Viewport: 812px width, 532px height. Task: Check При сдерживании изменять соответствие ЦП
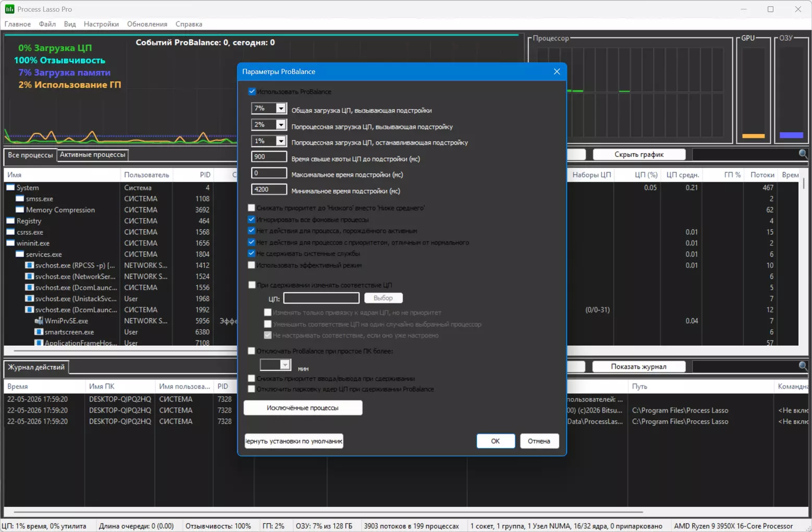[252, 285]
